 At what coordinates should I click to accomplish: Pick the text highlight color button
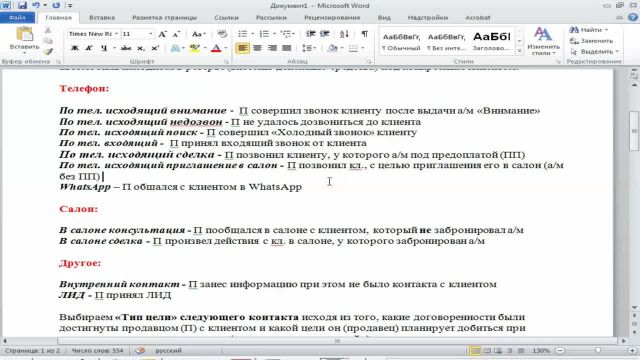coord(194,48)
